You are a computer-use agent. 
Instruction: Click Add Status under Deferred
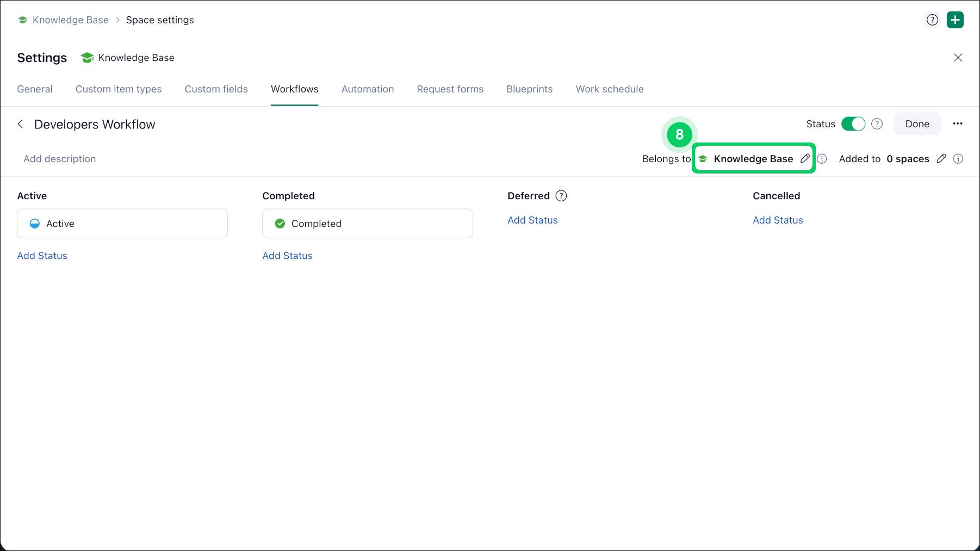[532, 220]
